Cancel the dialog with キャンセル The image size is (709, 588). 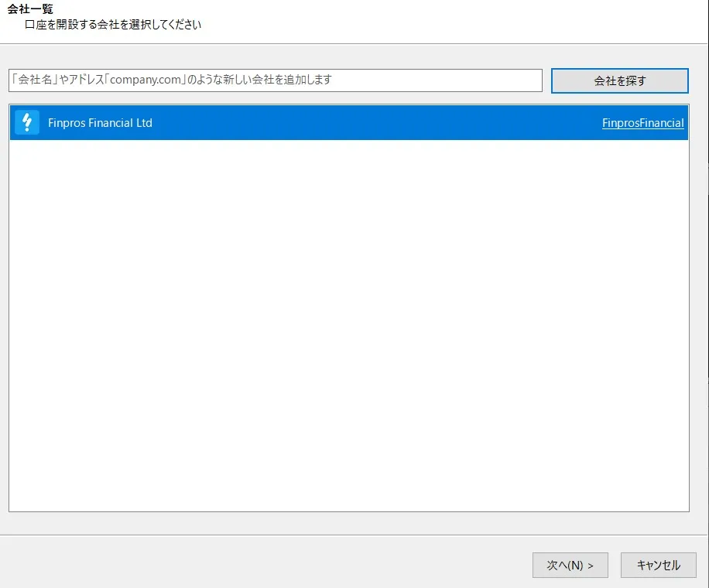pyautogui.click(x=658, y=565)
